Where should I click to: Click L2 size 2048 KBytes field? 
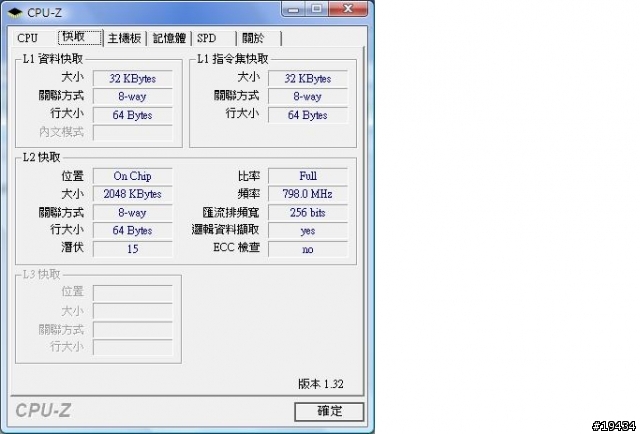click(x=133, y=194)
